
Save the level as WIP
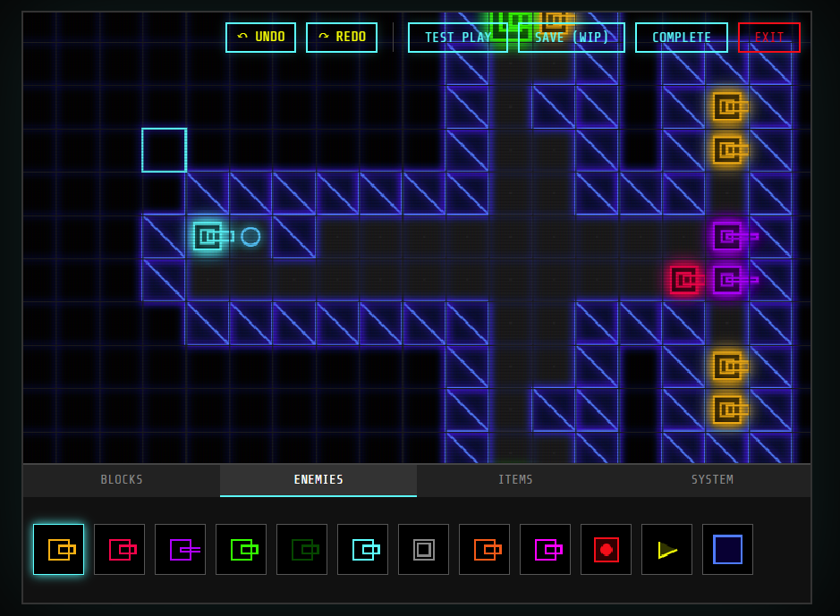571,38
